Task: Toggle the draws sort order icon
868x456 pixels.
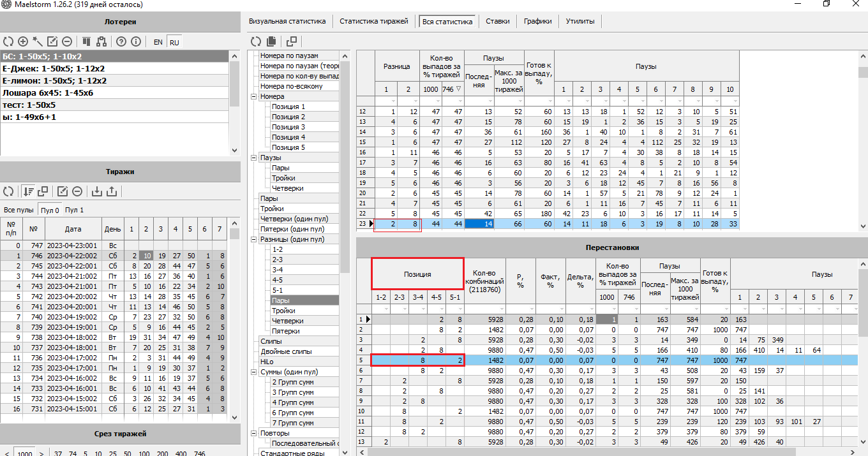Action: point(28,191)
